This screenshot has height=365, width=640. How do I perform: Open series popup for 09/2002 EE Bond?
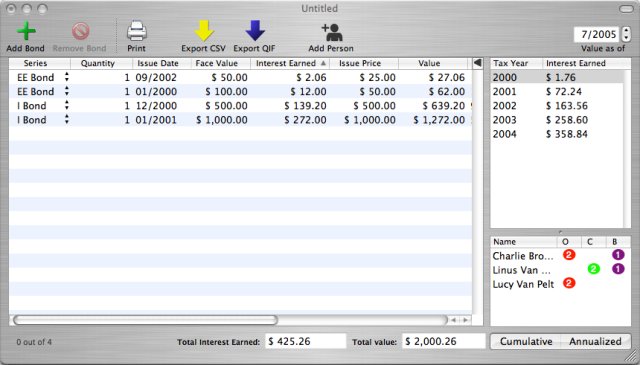click(x=67, y=77)
